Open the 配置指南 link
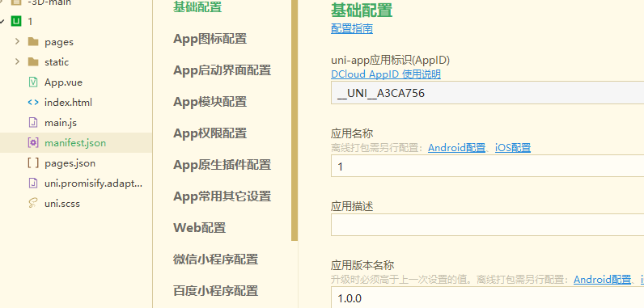644x308 pixels. [352, 29]
